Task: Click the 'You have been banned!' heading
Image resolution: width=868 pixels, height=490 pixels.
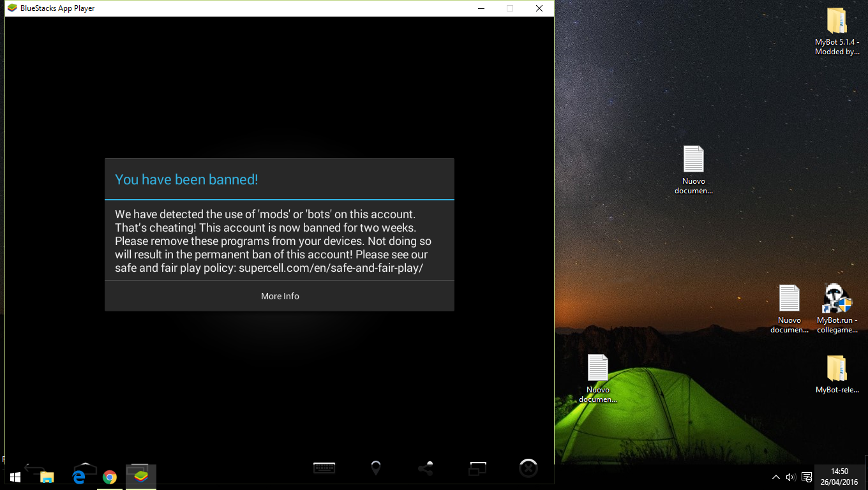Action: (186, 179)
